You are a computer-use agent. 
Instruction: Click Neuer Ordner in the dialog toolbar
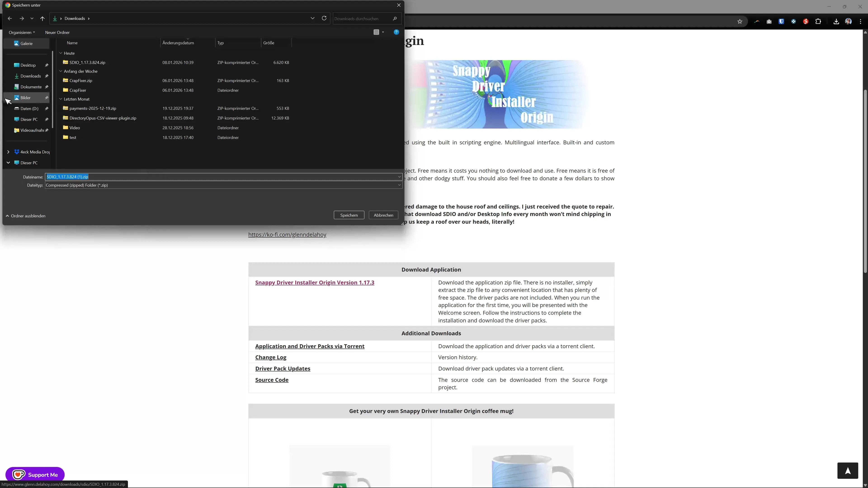click(57, 32)
